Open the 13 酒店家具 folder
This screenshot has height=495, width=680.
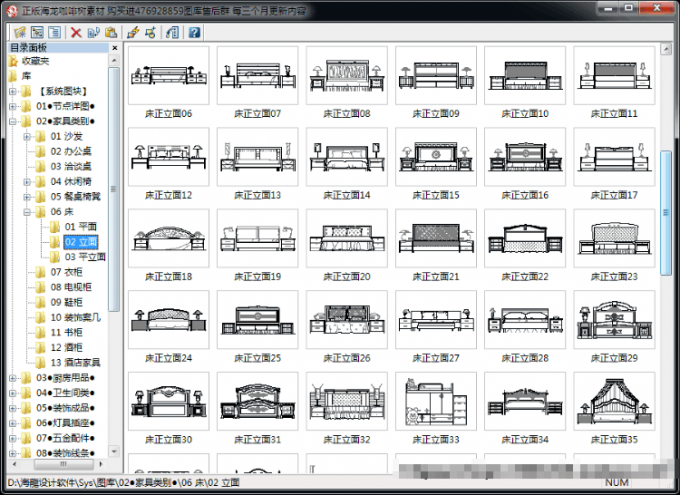pos(75,363)
